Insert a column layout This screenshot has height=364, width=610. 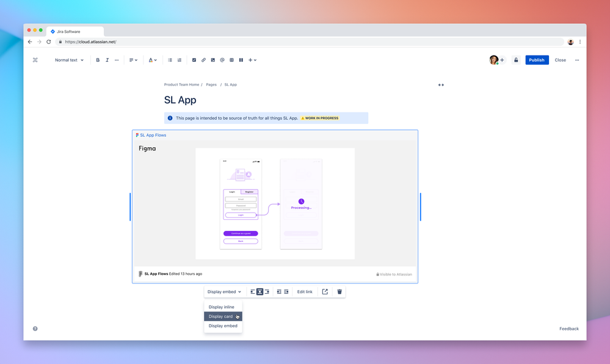(241, 60)
